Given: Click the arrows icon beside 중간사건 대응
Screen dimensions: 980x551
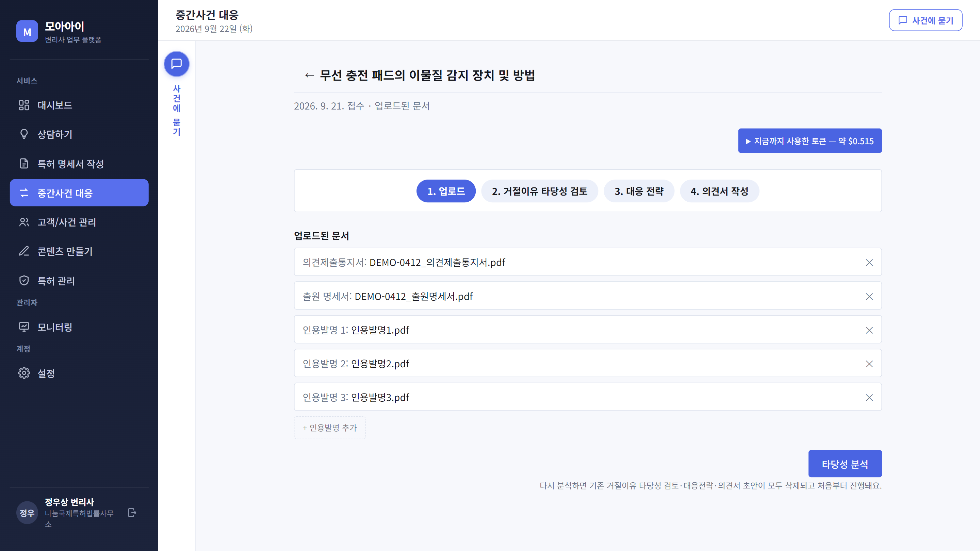Looking at the screenshot, I should point(24,193).
